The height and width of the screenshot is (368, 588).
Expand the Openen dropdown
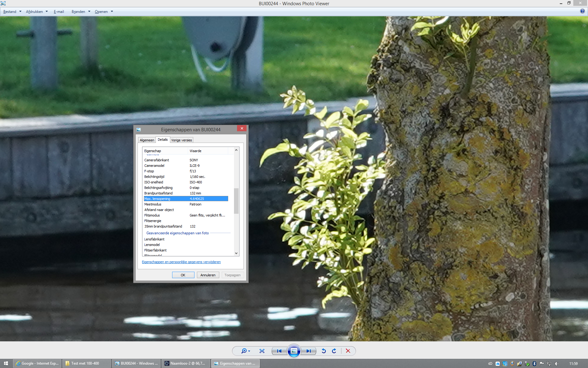pyautogui.click(x=112, y=12)
